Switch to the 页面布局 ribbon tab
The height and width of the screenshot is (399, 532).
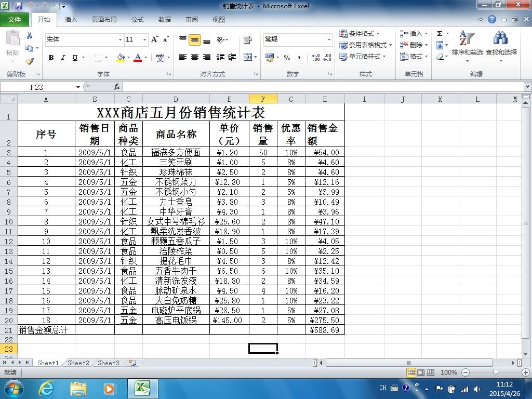(x=104, y=19)
